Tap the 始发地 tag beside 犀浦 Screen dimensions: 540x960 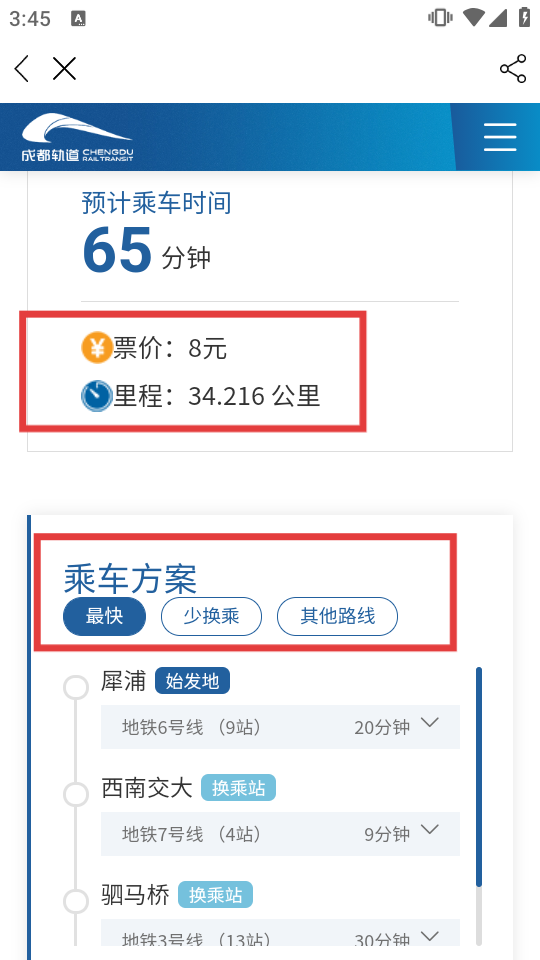pos(192,681)
